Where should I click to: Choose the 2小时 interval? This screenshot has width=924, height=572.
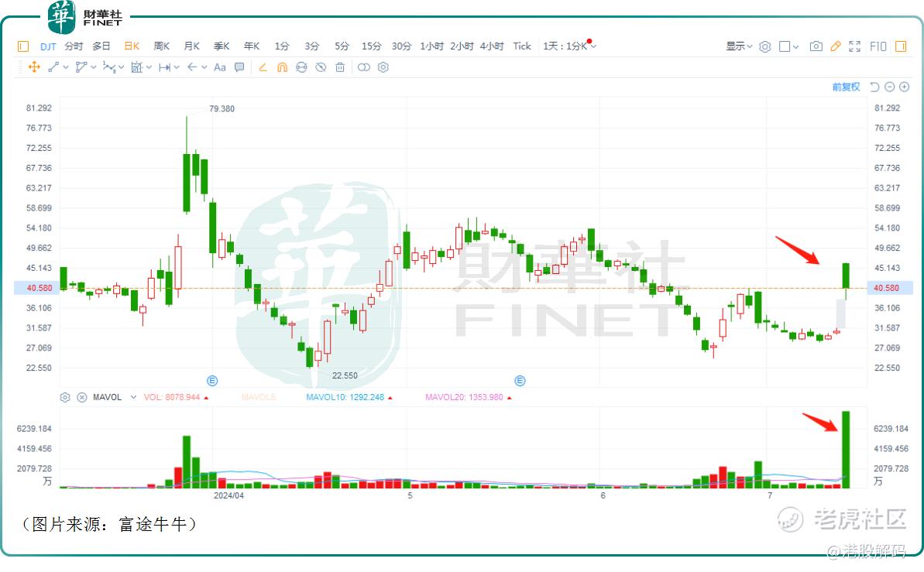tap(462, 46)
